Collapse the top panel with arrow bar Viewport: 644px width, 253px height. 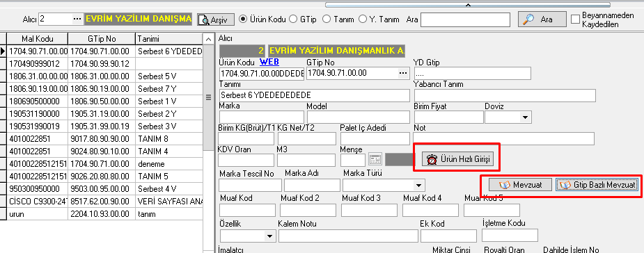(467, 5)
